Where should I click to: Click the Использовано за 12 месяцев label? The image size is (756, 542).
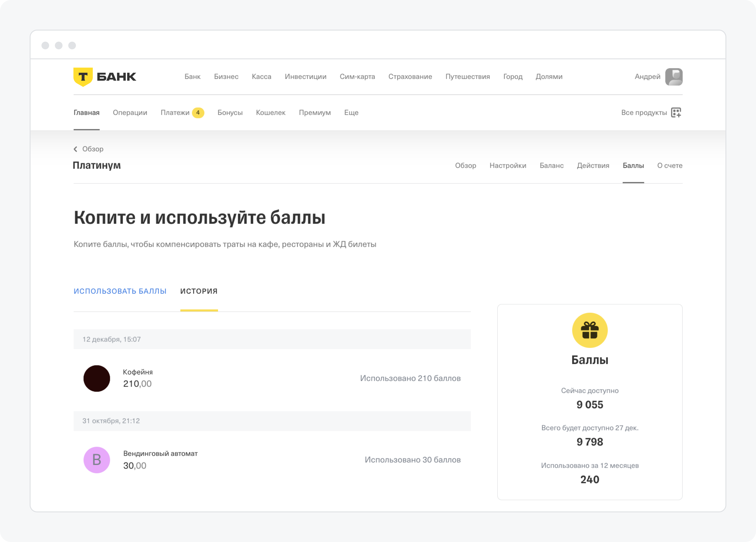point(590,466)
